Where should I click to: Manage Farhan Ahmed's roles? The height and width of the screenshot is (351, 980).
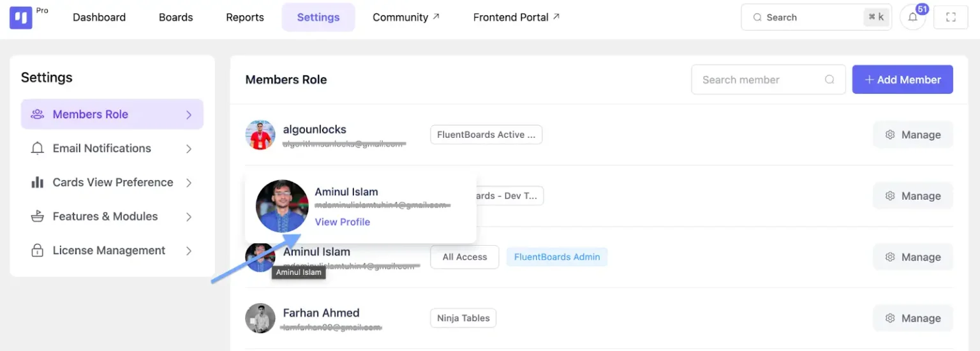pos(913,318)
